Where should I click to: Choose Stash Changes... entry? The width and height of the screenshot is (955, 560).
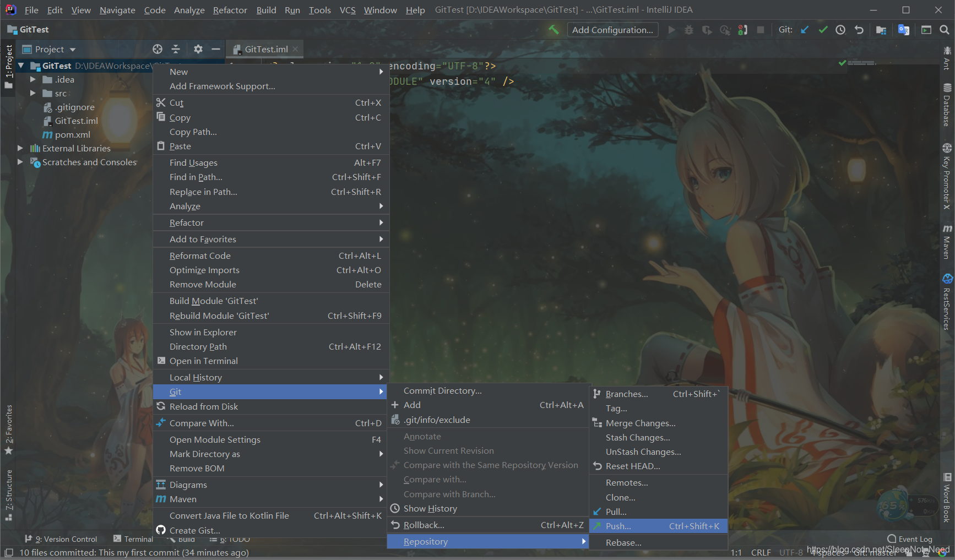(x=659, y=437)
